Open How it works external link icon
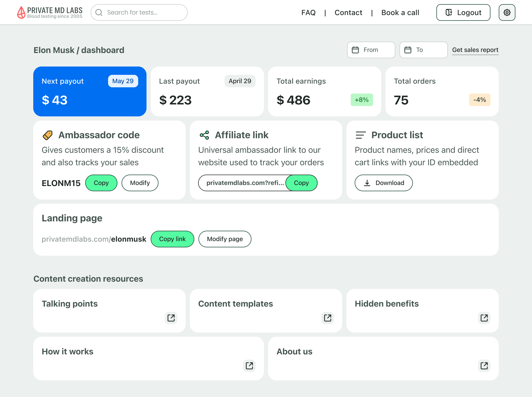 (x=249, y=366)
